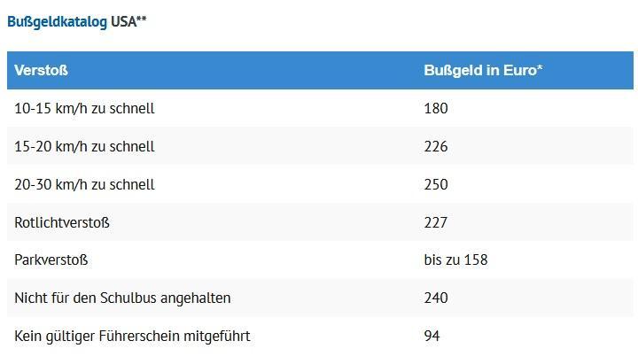Select the 15-20 km/h zu schnell cell

coord(84,147)
